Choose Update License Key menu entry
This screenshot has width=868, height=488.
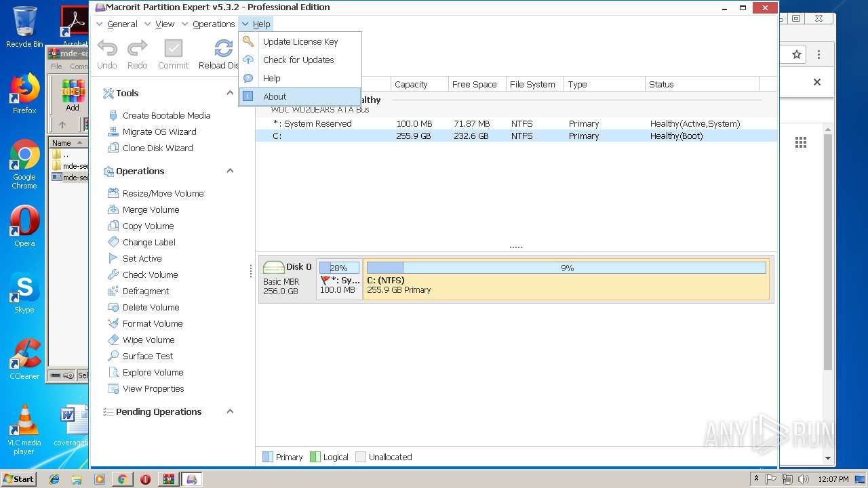[x=300, y=41]
